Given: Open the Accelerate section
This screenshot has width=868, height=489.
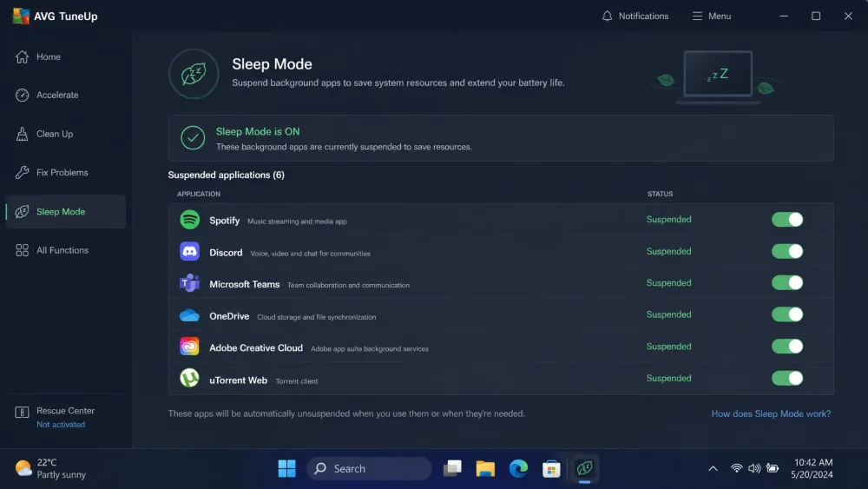Looking at the screenshot, I should 65,96.
